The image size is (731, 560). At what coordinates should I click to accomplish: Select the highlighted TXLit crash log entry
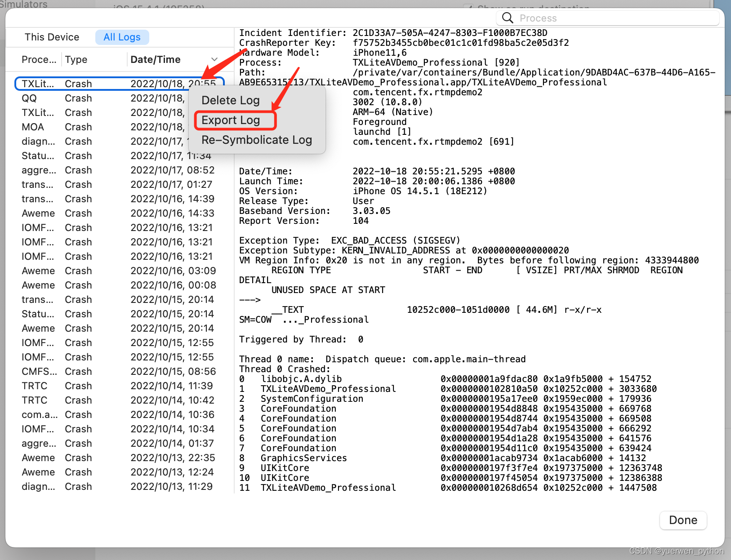coord(119,83)
